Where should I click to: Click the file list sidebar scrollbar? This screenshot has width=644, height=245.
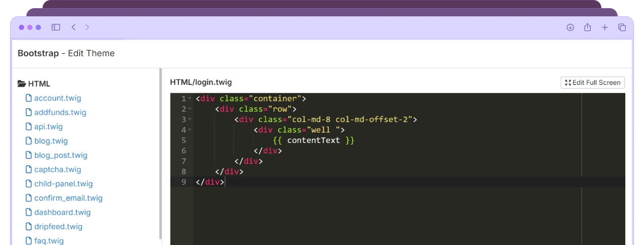(160, 152)
